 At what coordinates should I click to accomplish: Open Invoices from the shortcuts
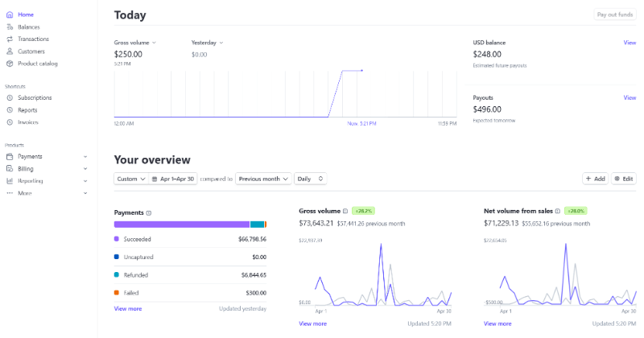[28, 122]
